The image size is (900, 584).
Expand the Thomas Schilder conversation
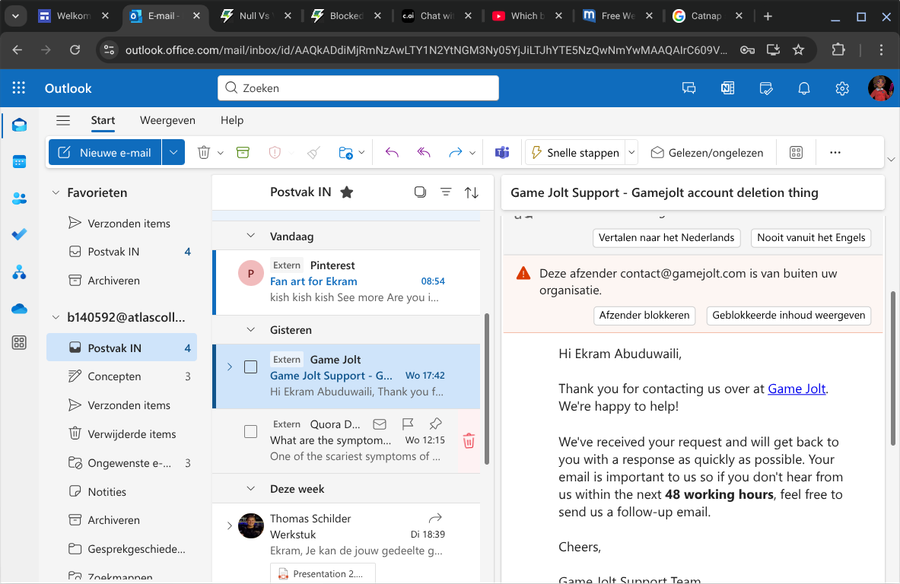(230, 525)
